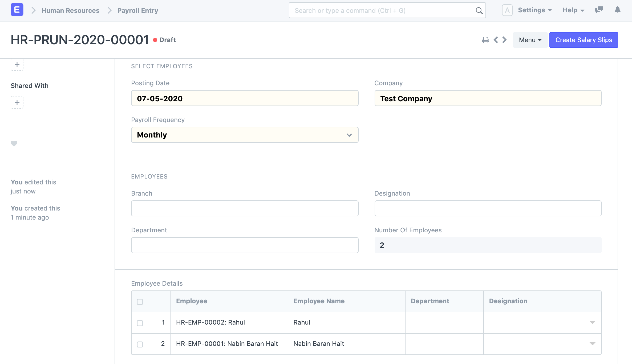Click the Department filter input field
This screenshot has width=632, height=364.
tap(244, 245)
